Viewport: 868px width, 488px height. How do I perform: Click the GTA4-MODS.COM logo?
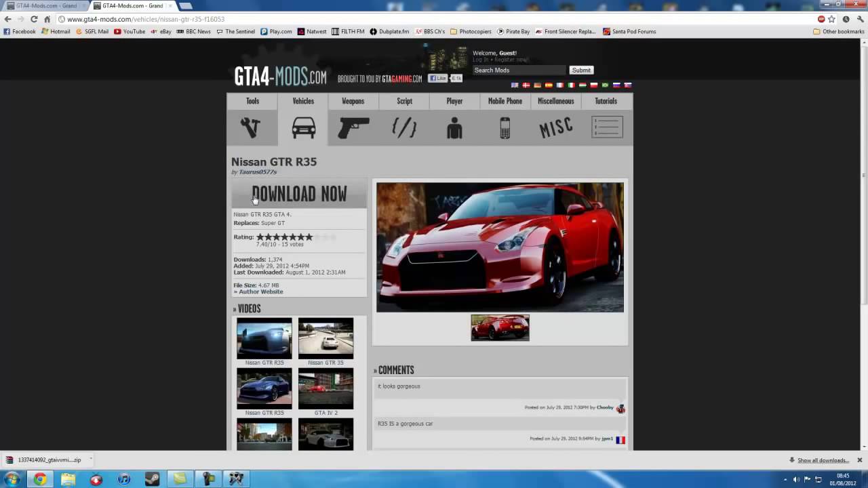coord(280,76)
